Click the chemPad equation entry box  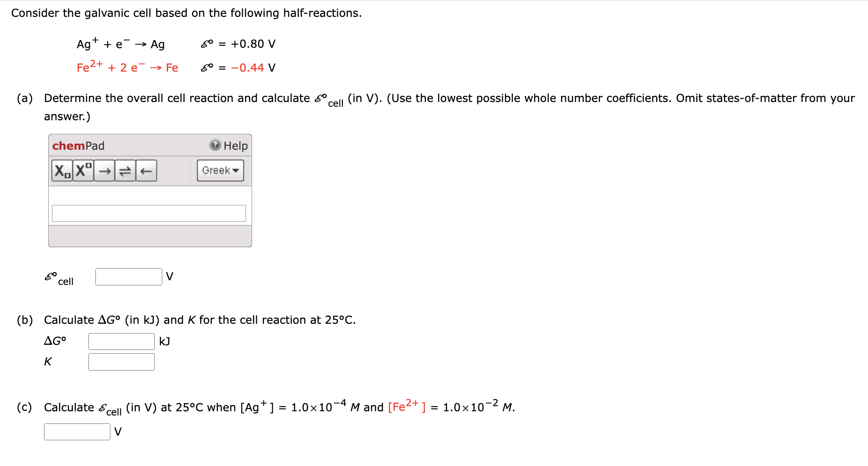(x=149, y=213)
